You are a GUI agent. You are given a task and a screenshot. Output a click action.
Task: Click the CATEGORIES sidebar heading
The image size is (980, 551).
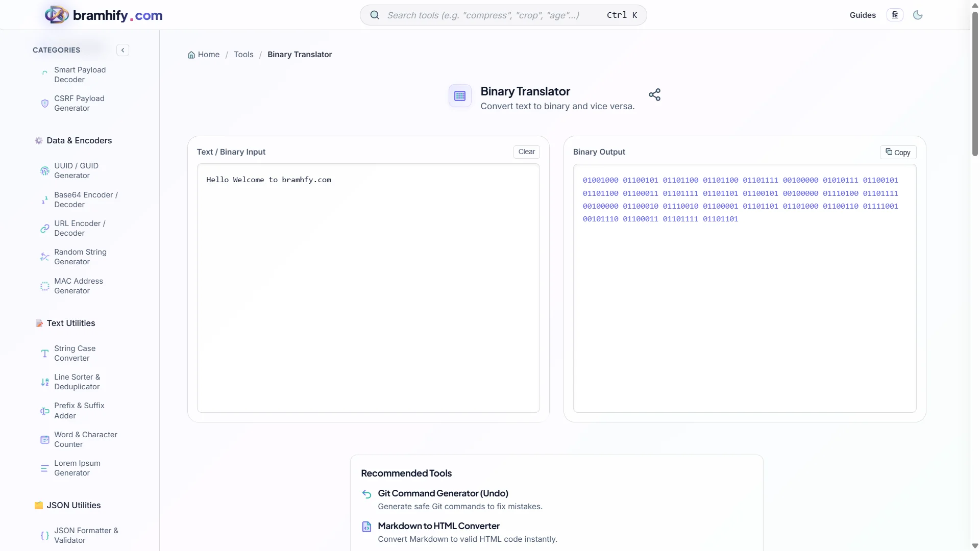(56, 50)
